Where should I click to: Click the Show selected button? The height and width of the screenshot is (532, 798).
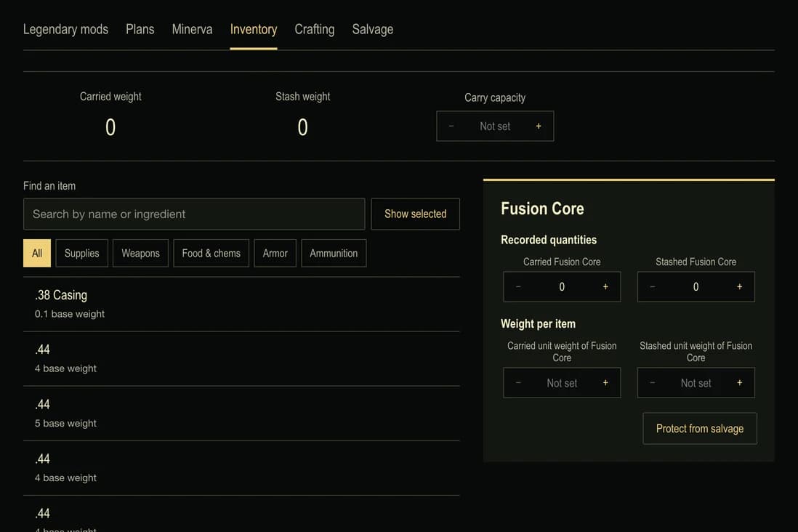[x=415, y=214]
